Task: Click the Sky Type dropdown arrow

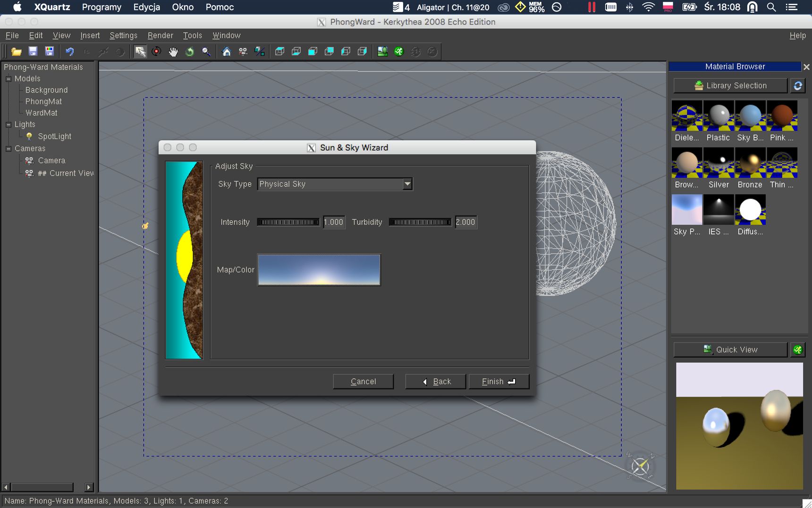Action: (x=407, y=184)
